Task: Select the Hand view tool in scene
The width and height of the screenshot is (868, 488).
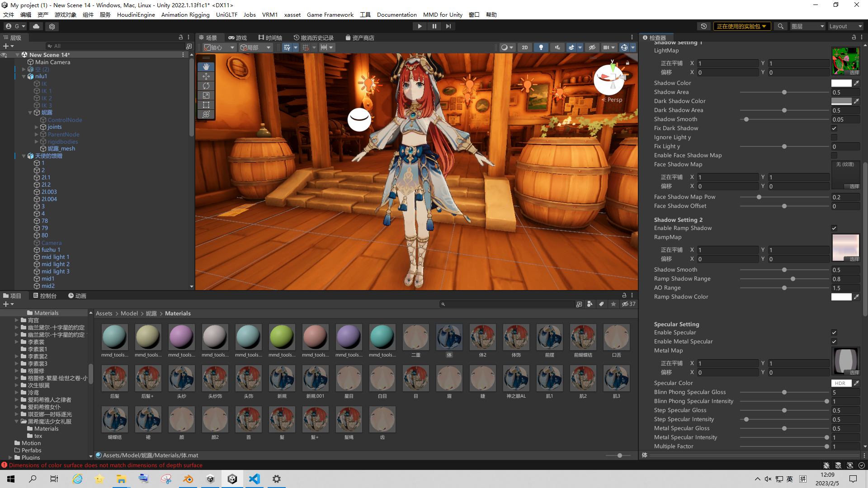Action: (206, 66)
